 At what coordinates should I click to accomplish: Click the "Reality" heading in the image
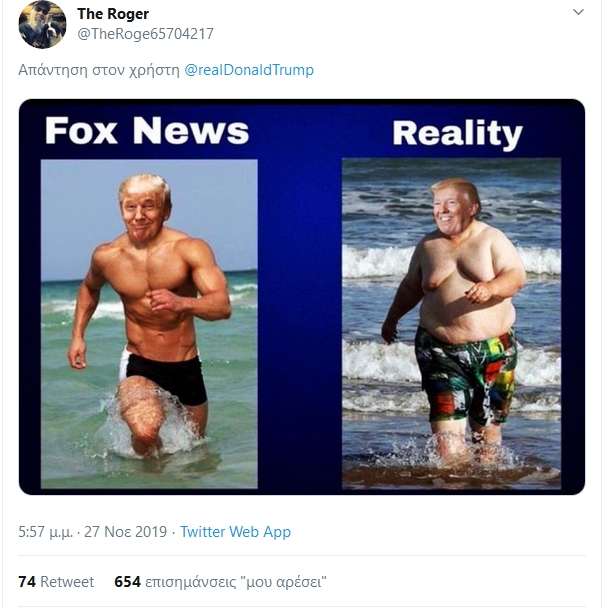coord(457,133)
